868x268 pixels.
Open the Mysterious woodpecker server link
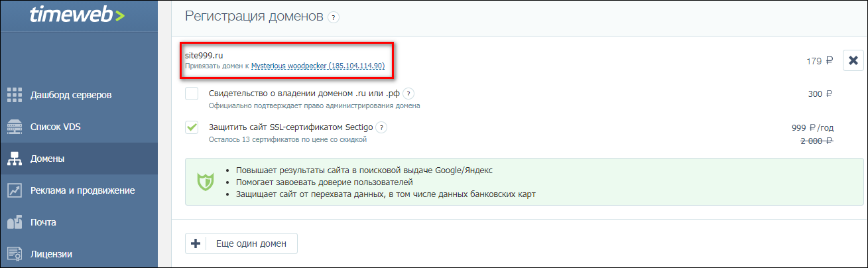coord(318,66)
